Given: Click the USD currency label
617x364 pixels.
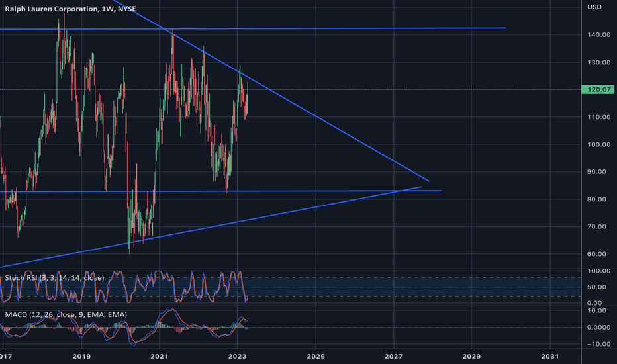Looking at the screenshot, I should [x=594, y=7].
